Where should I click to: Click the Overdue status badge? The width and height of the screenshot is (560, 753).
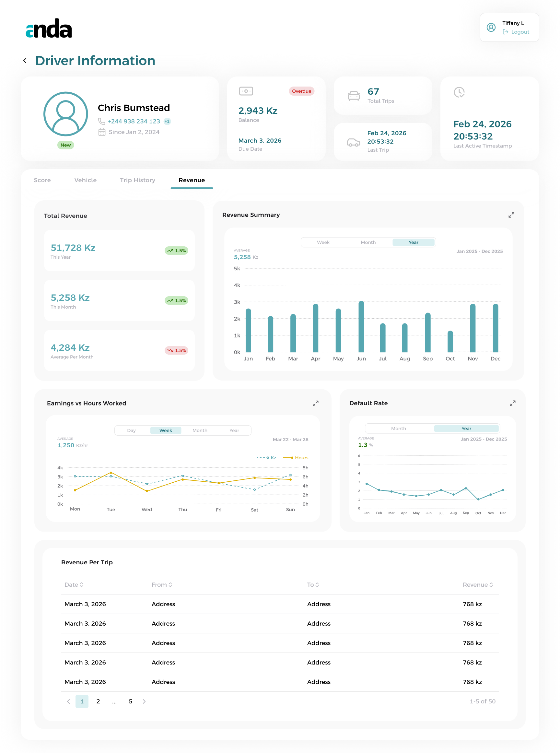[301, 91]
